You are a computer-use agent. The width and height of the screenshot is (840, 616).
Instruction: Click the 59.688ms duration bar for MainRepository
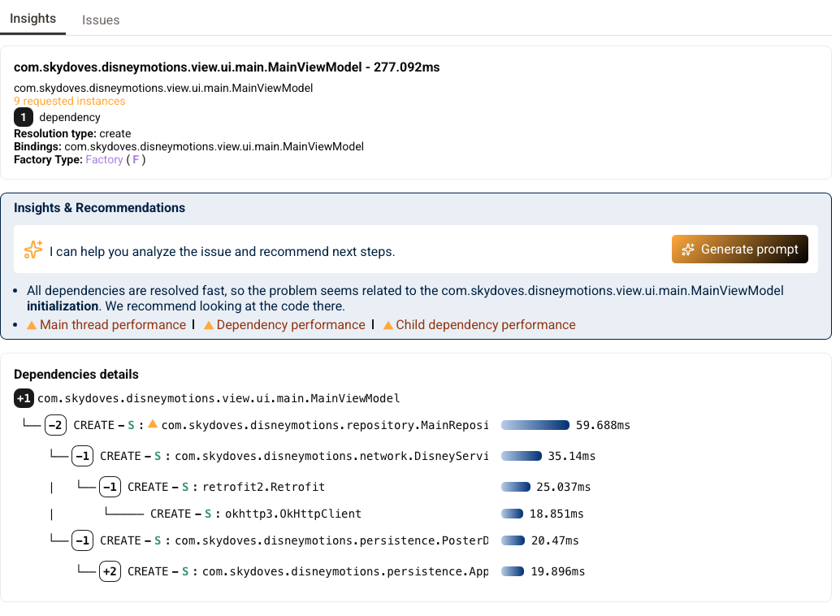point(535,424)
